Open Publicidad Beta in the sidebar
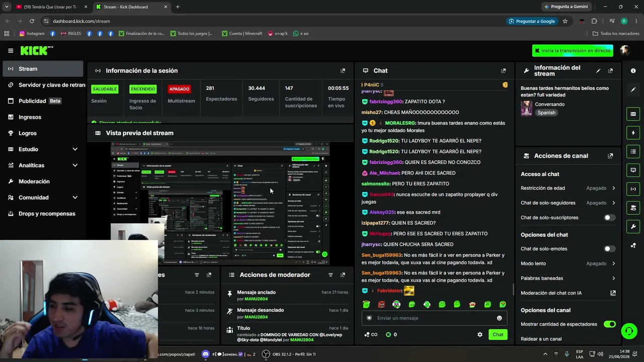This screenshot has width=644, height=362. click(x=43, y=101)
